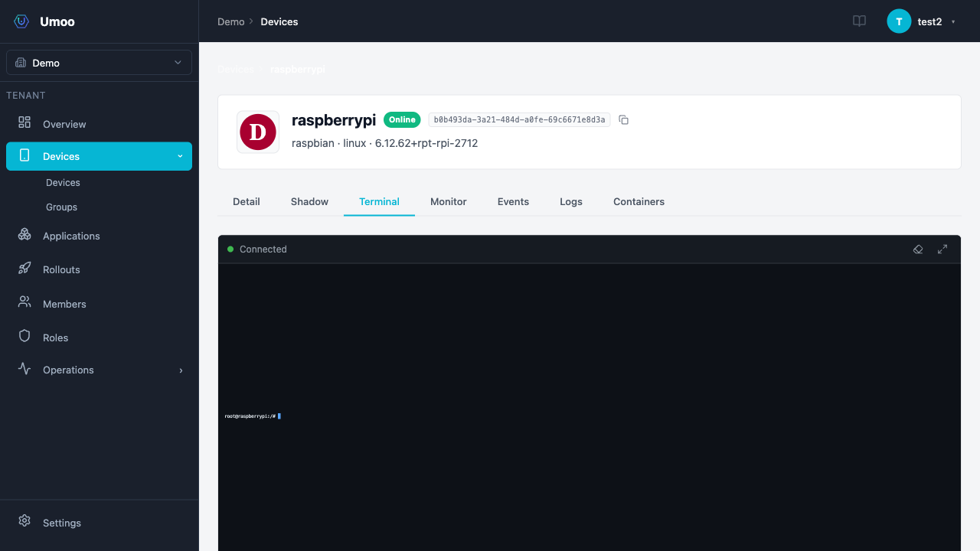Screen dimensions: 980x551
Task: Click the Settings gear icon
Action: pos(24,521)
